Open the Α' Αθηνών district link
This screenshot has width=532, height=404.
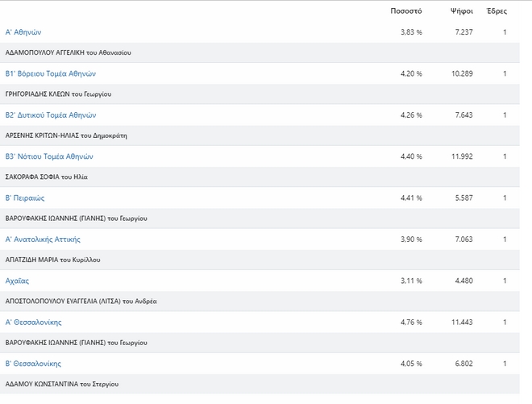tap(23, 32)
